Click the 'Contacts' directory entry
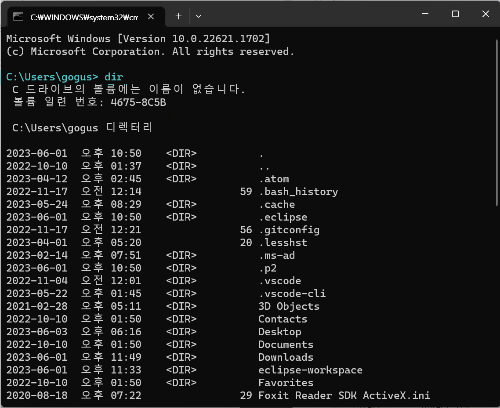 tap(283, 319)
